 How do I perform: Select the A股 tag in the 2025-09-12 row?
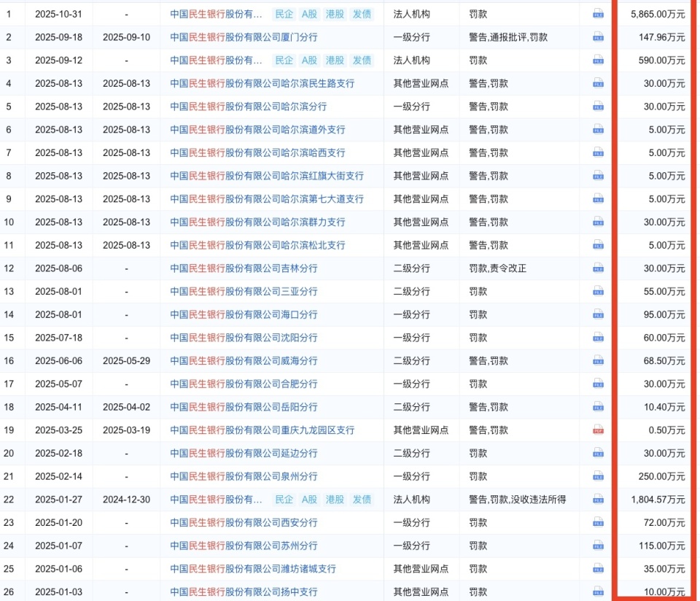309,61
